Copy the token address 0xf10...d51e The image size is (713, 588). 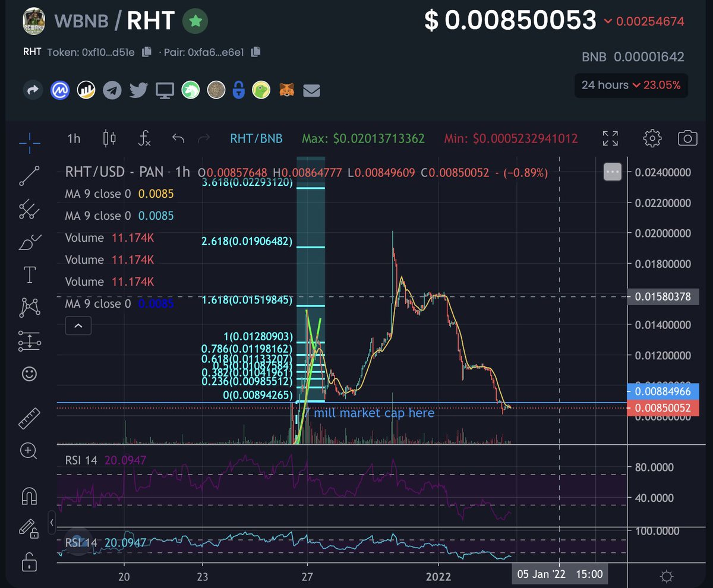click(x=147, y=52)
